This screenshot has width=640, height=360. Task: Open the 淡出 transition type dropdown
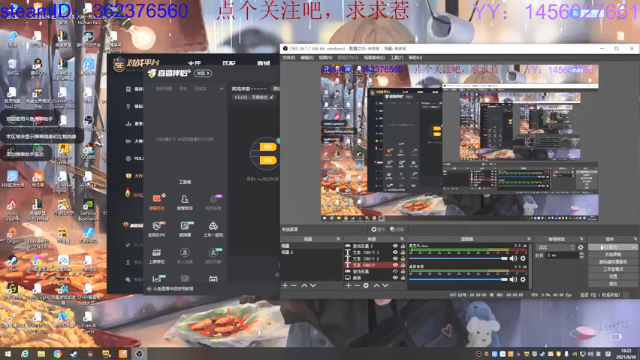click(x=556, y=247)
